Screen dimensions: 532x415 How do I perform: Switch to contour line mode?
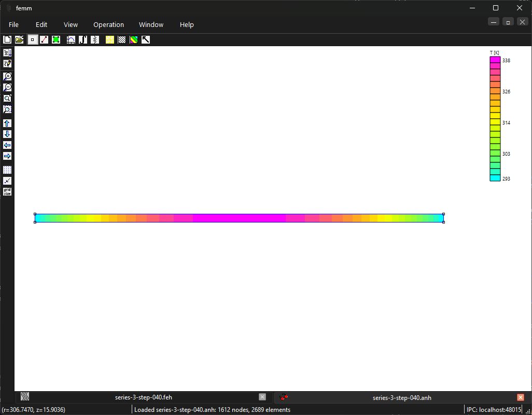pyautogui.click(x=44, y=40)
